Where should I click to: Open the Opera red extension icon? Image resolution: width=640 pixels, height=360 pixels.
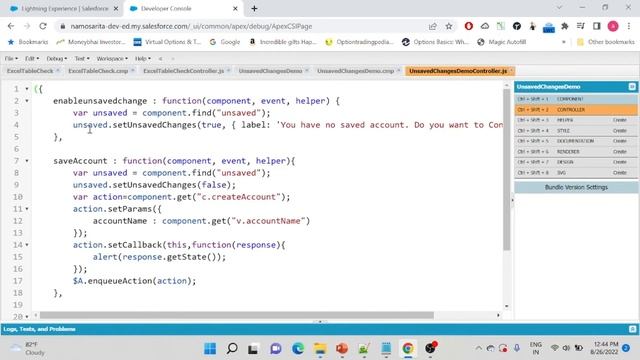(469, 26)
